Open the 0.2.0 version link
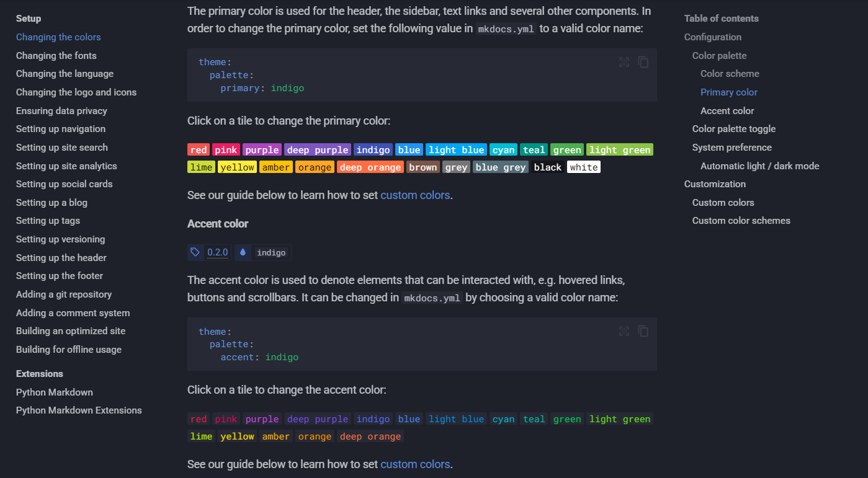The height and width of the screenshot is (478, 868). click(x=218, y=252)
